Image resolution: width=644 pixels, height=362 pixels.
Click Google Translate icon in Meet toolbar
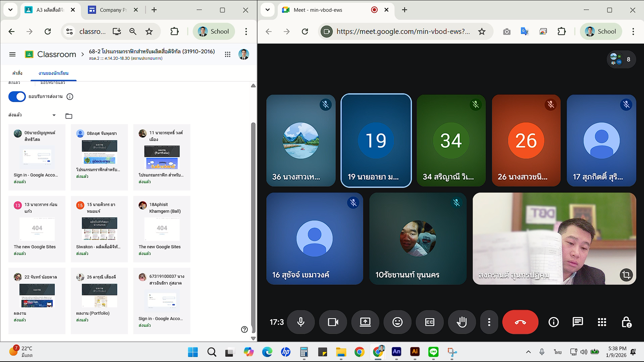tap(525, 32)
